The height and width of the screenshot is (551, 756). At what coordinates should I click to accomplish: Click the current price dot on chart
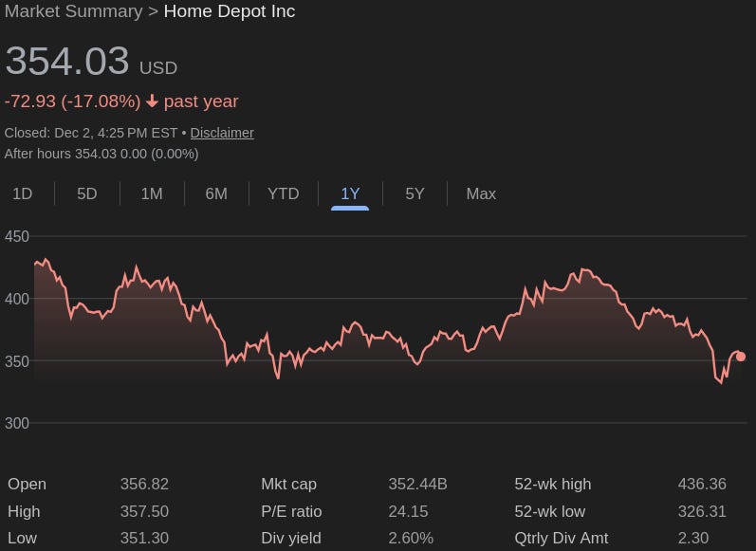(x=741, y=357)
